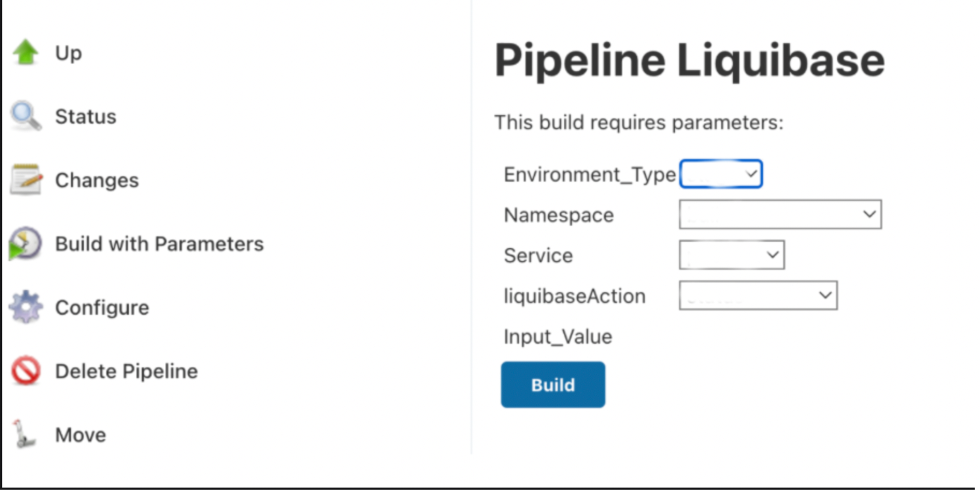This screenshot has width=980, height=491.
Task: Select the Move link text
Action: (x=81, y=435)
